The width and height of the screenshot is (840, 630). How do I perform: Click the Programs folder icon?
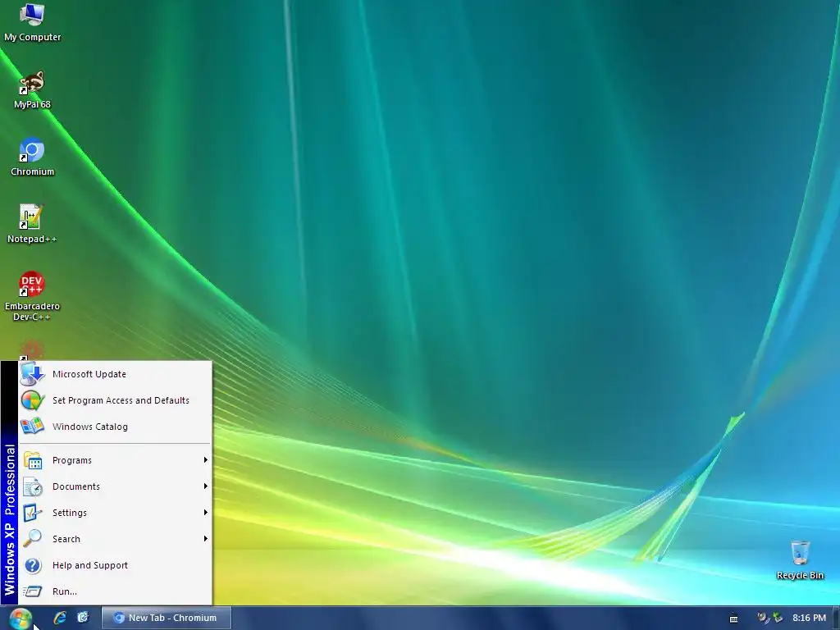point(32,460)
